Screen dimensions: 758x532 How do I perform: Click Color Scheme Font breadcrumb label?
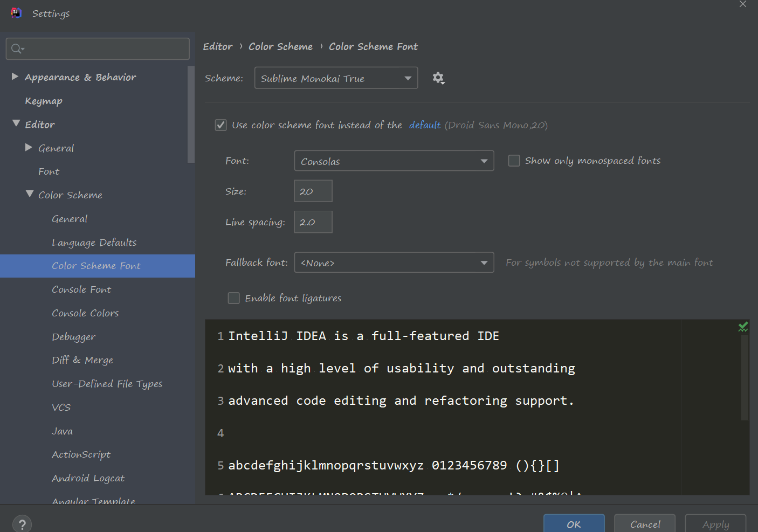[x=373, y=46]
